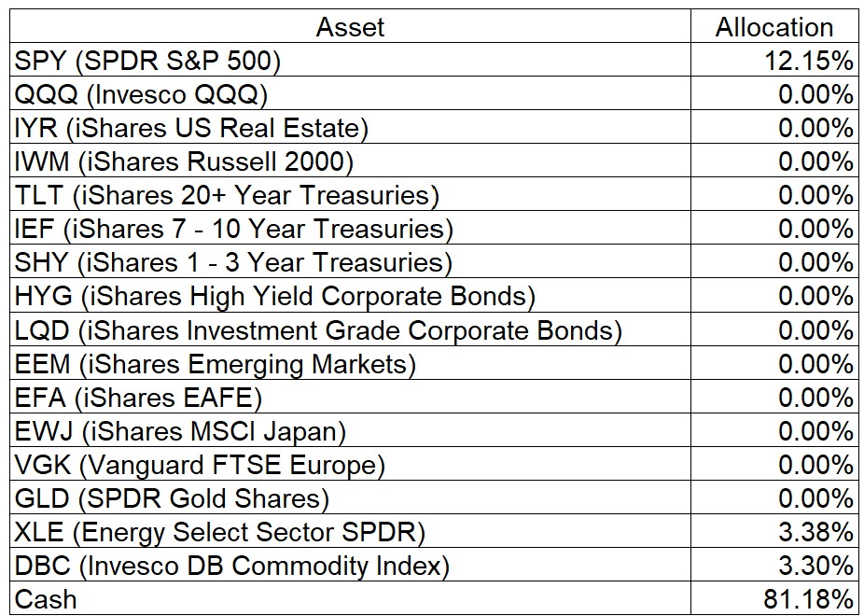Viewport: 864px width, 616px height.
Task: Click the Allocation column header
Action: click(x=773, y=27)
